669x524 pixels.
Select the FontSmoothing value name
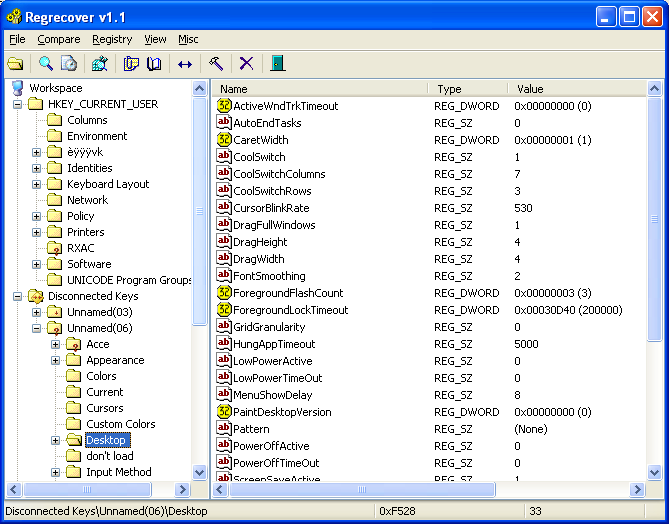[x=269, y=276]
